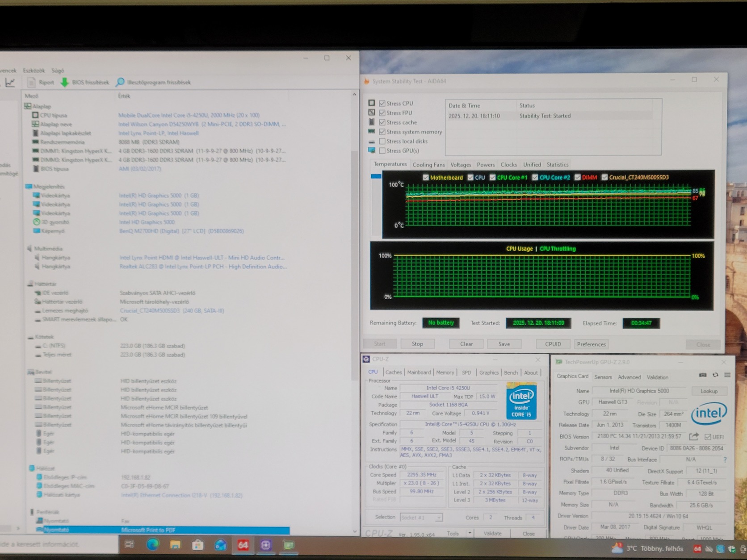This screenshot has height=560, width=747.
Task: Open the GPU-Z hamburger menu
Action: 727,375
